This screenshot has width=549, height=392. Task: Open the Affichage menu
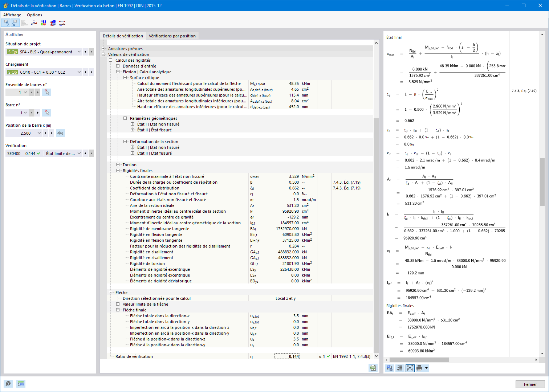pyautogui.click(x=12, y=15)
